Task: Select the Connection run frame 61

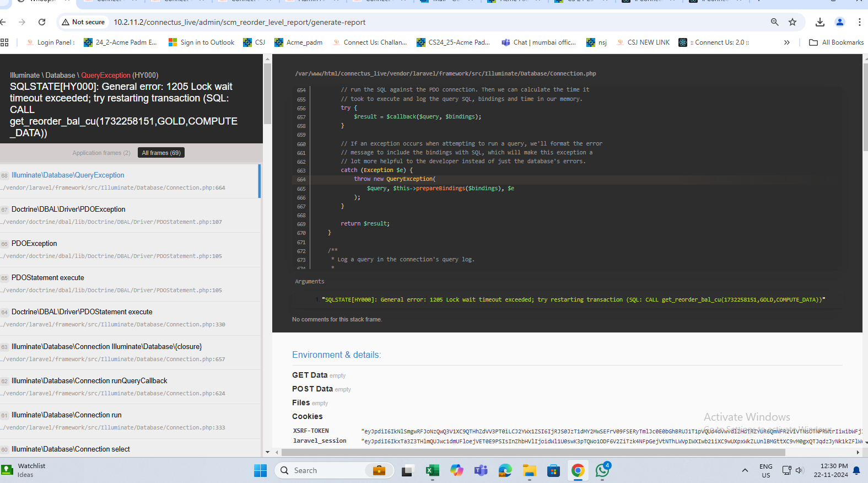Action: pos(130,421)
